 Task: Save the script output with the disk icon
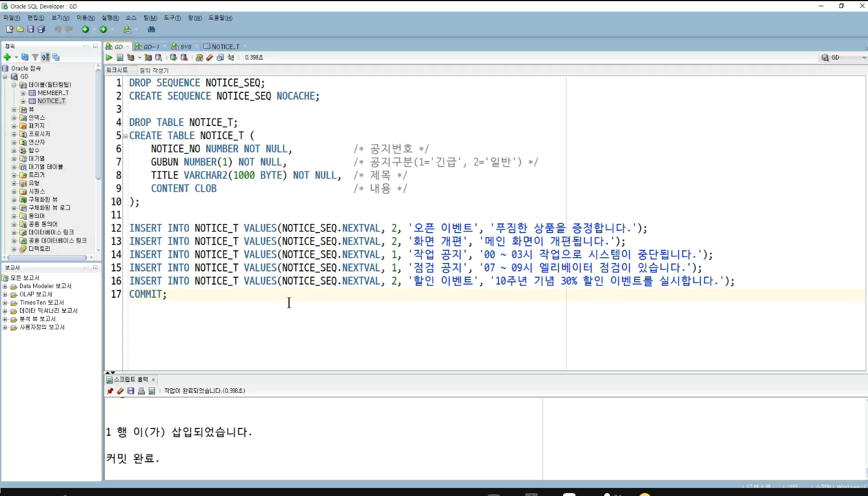tap(130, 391)
